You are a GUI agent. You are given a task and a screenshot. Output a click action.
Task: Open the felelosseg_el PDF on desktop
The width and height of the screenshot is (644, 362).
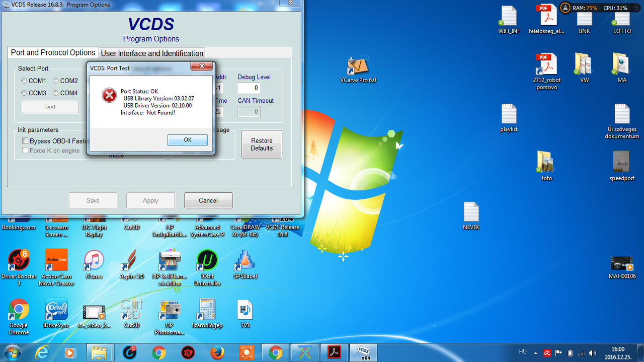click(546, 20)
